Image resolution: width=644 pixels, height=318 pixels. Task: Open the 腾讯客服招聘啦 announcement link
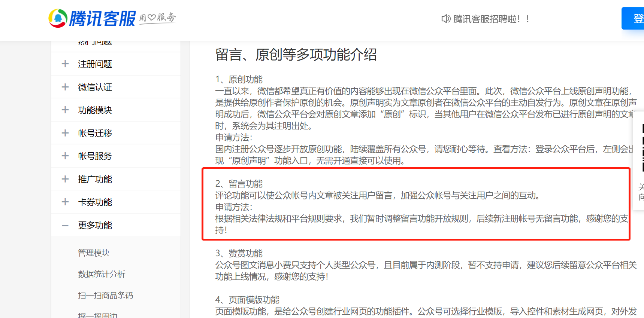tap(491, 19)
